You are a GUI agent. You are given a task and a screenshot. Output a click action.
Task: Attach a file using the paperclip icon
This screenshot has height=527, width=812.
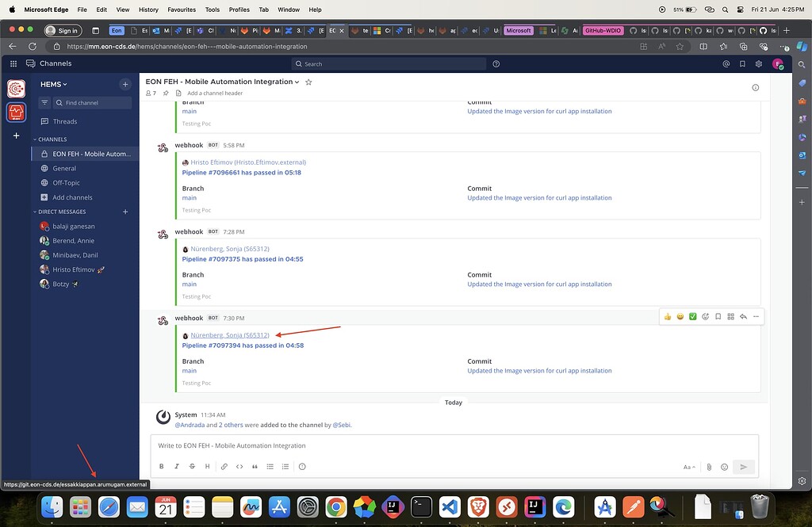click(x=708, y=467)
